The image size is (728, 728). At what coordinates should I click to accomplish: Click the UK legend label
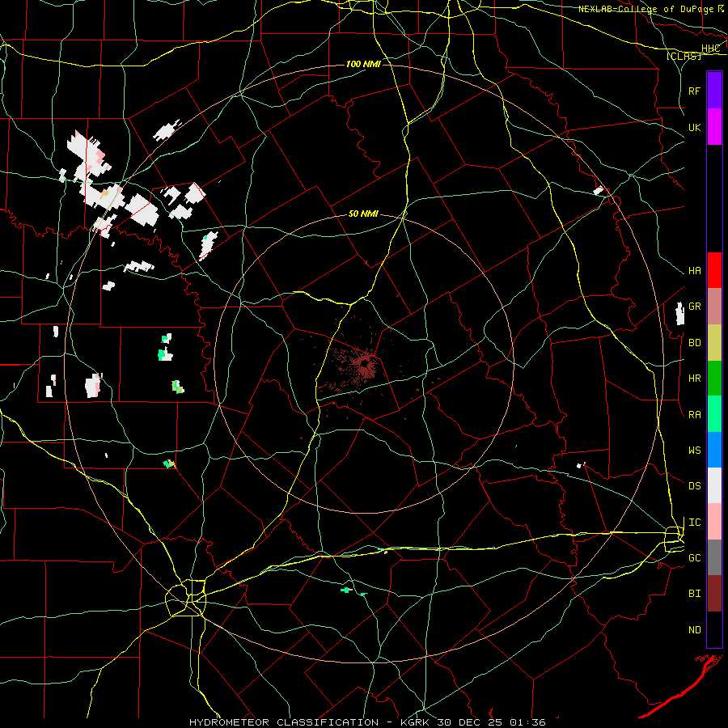tap(694, 127)
